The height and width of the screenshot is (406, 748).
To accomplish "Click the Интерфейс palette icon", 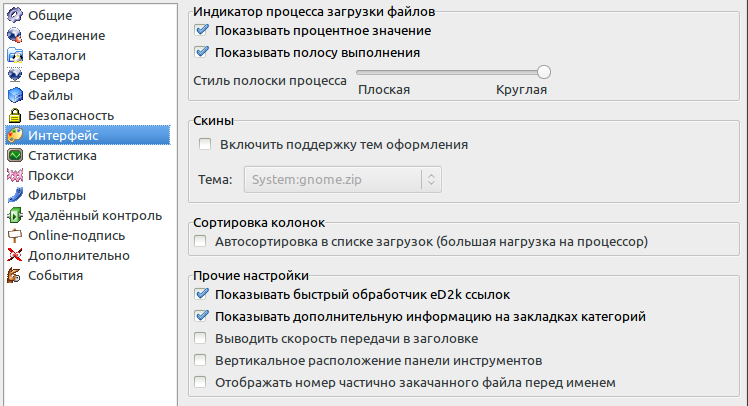I will [15, 135].
